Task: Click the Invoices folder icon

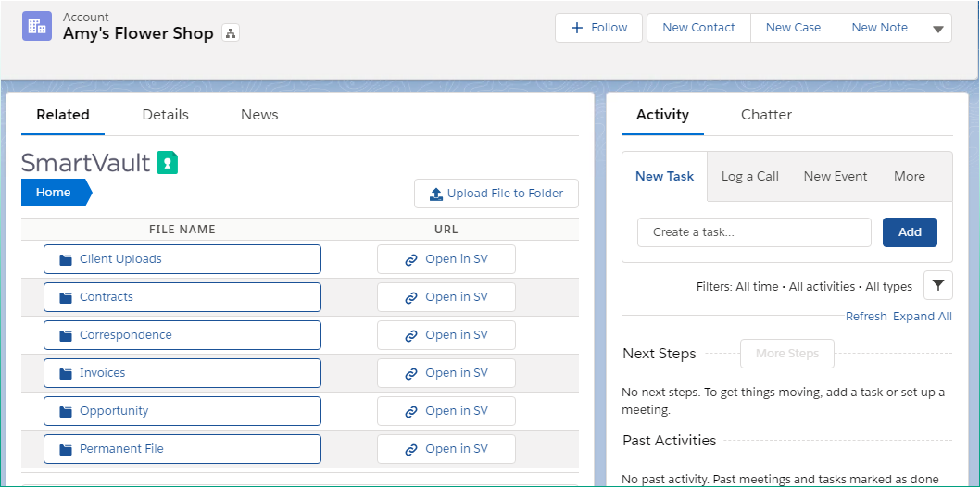Action: point(66,374)
